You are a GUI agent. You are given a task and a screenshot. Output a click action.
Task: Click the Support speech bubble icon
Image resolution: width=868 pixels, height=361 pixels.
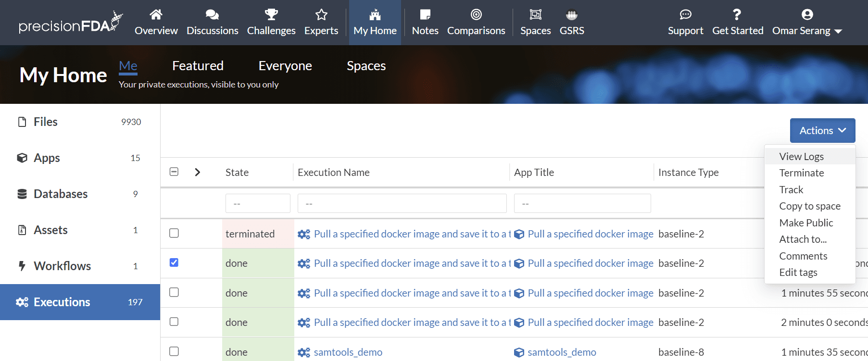point(685,15)
